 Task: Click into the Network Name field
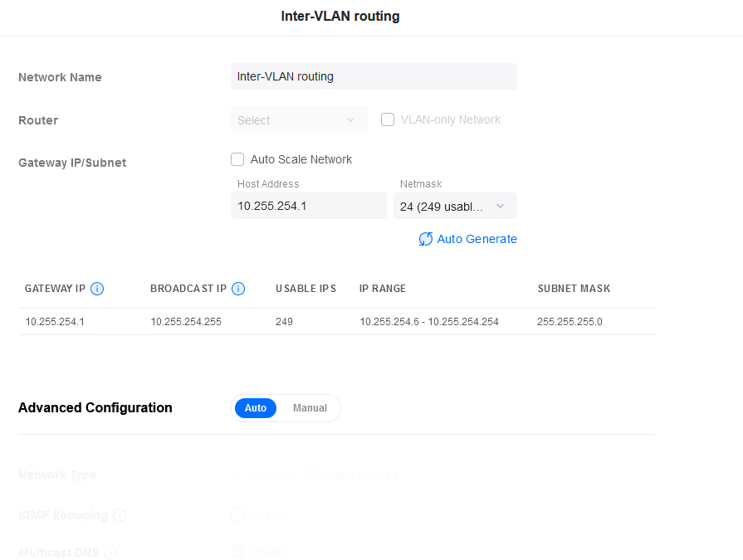tap(374, 76)
